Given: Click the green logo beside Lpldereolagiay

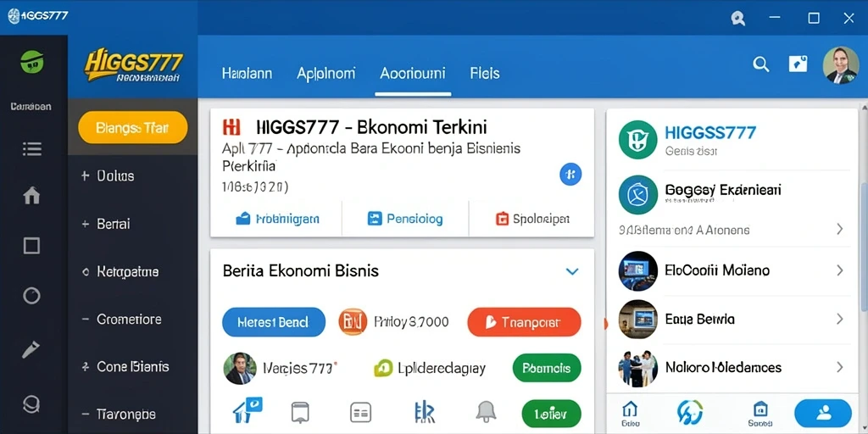Looking at the screenshot, I should [384, 368].
